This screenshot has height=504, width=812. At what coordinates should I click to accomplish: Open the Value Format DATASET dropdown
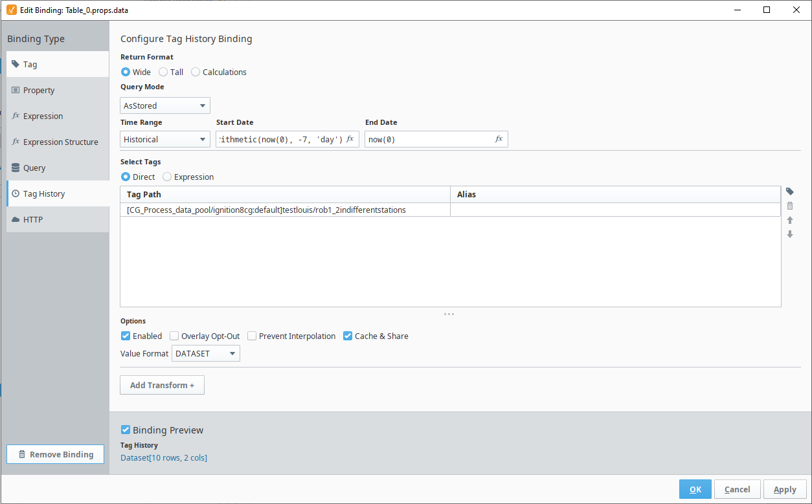(x=206, y=353)
